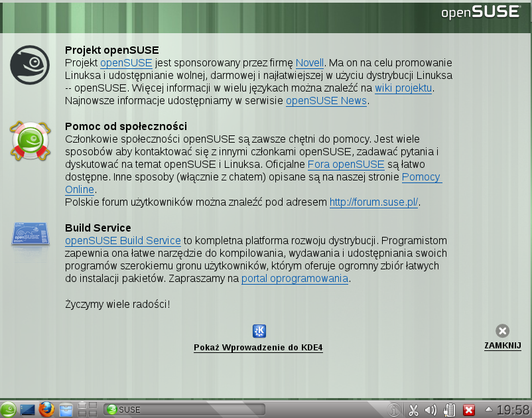Screen dimensions: 532x418
Task: Select the SUSE window in taskbar
Action: [184, 409]
